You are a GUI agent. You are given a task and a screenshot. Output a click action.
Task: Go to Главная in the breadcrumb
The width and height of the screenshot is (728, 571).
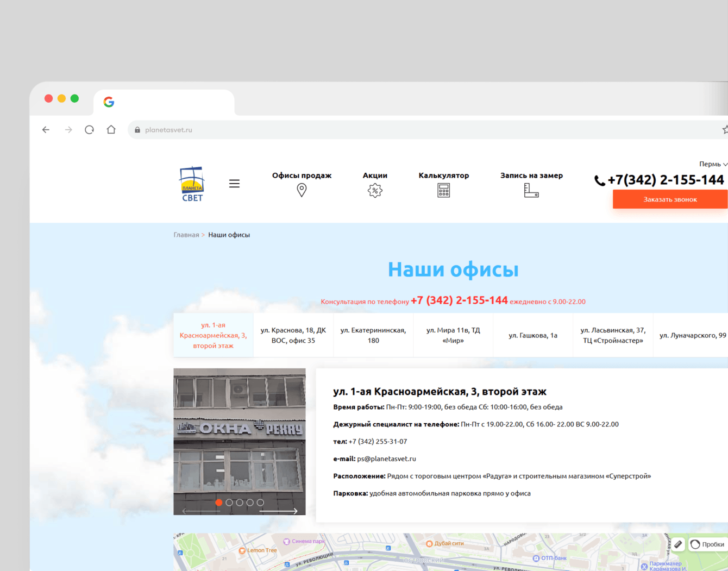186,235
